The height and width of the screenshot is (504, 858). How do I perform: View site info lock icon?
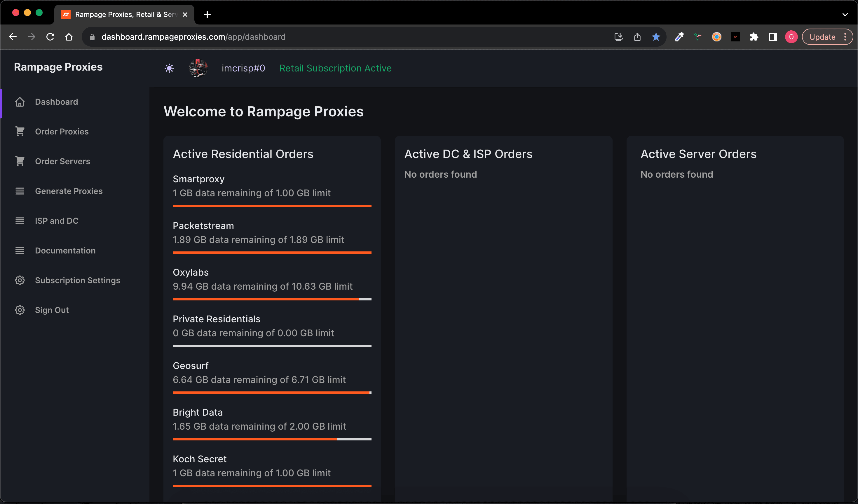coord(92,37)
